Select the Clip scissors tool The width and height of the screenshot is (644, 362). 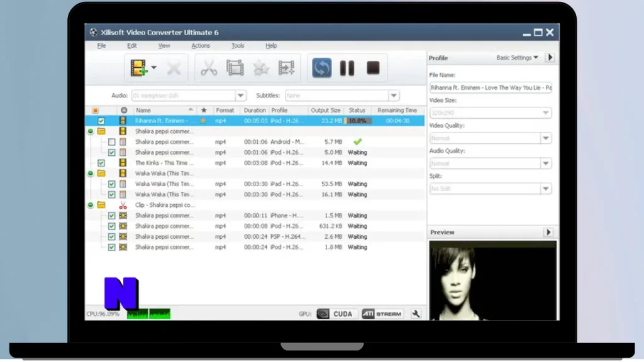[x=209, y=68]
